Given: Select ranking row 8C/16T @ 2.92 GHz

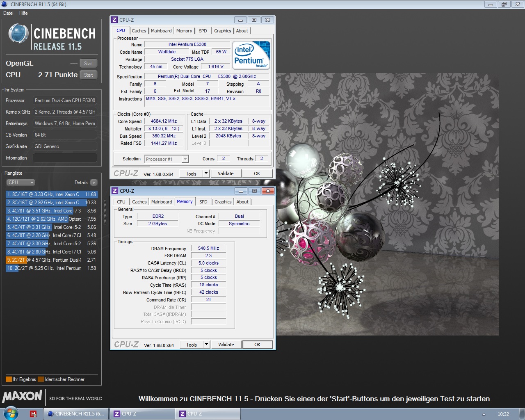Looking at the screenshot, I should pyautogui.click(x=52, y=203).
